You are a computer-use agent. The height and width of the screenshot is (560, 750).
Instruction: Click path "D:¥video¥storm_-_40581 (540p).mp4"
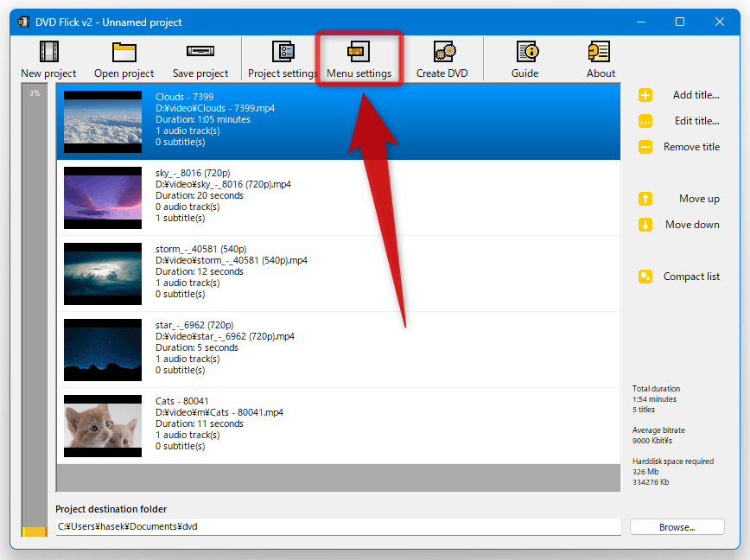pos(231,260)
